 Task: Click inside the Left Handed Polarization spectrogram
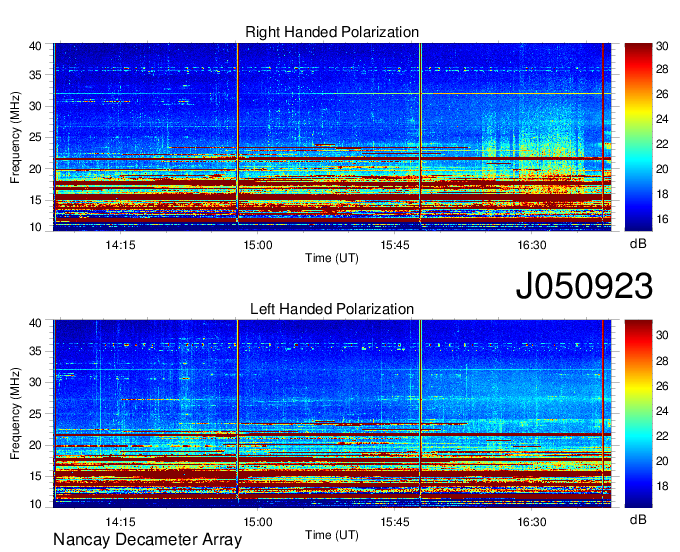(x=332, y=414)
